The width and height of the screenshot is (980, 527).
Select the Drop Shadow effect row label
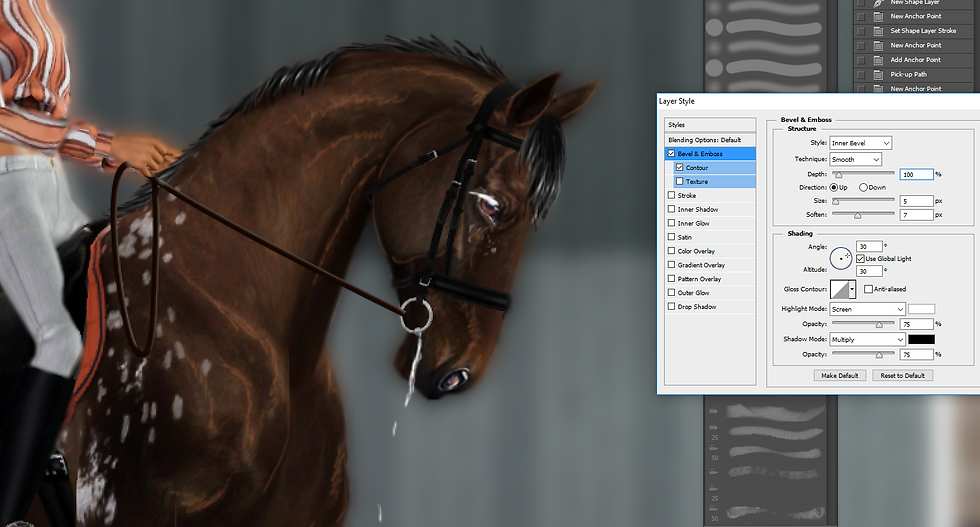point(696,307)
